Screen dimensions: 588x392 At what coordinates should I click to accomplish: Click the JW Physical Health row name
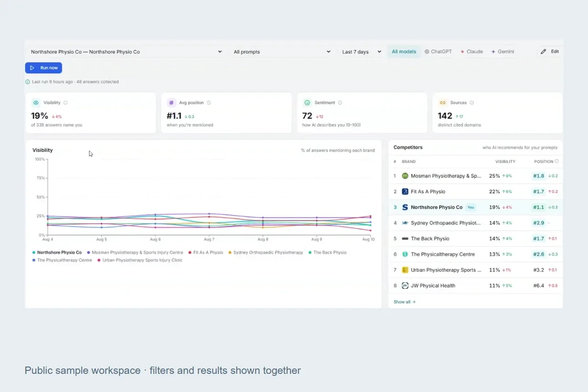[x=433, y=286]
